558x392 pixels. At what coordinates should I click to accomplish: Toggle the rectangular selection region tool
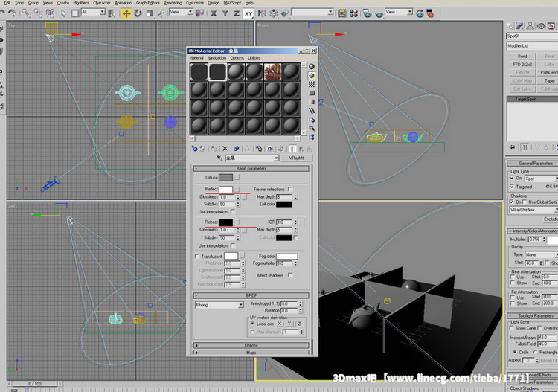coord(75,13)
